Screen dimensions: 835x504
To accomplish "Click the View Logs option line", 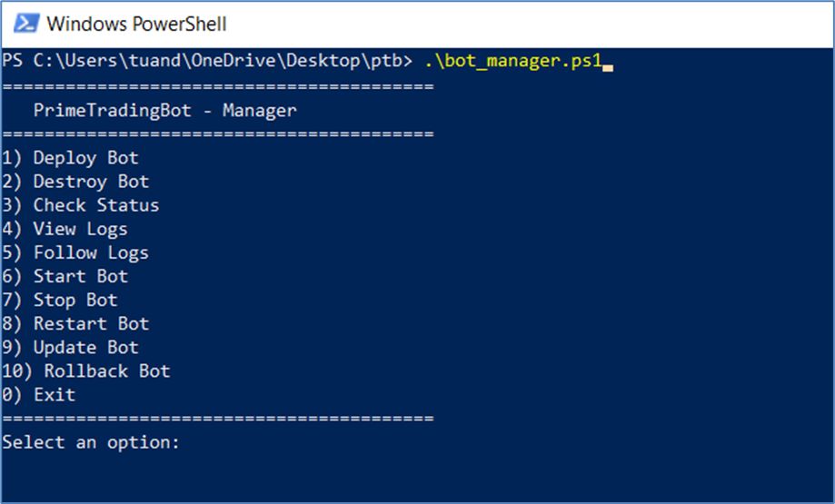I will tap(65, 229).
